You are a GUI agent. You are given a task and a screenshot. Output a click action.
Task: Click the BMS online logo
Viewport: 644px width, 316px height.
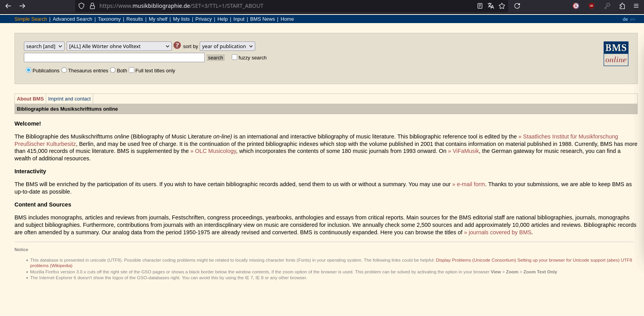click(x=616, y=54)
